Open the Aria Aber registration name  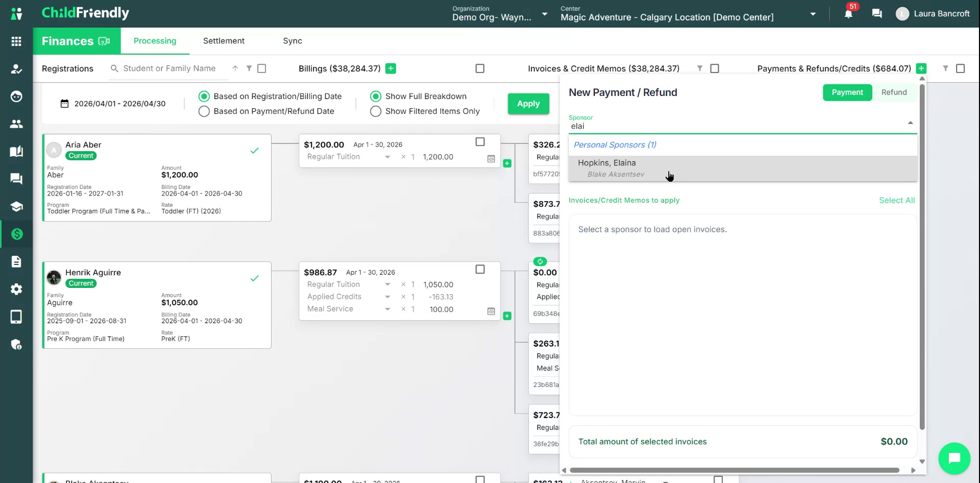(83, 145)
